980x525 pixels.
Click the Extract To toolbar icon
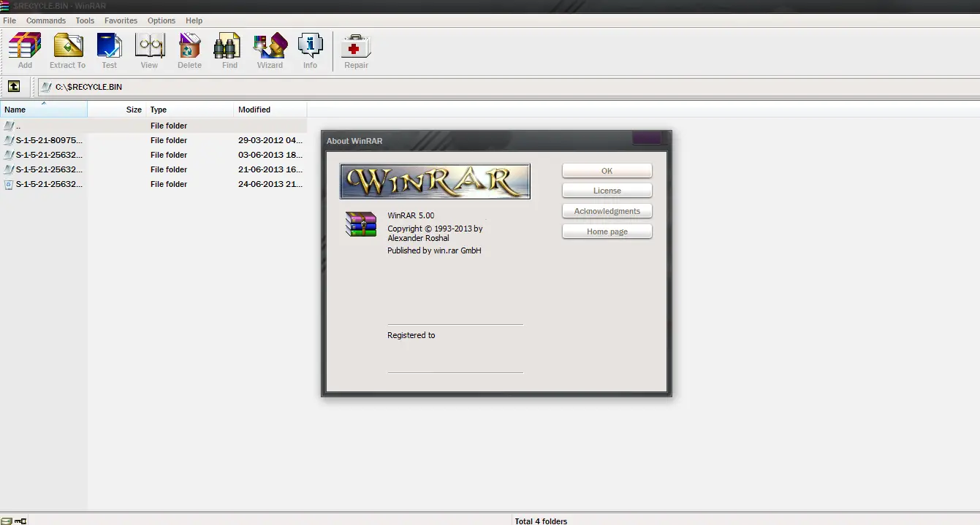click(x=68, y=46)
